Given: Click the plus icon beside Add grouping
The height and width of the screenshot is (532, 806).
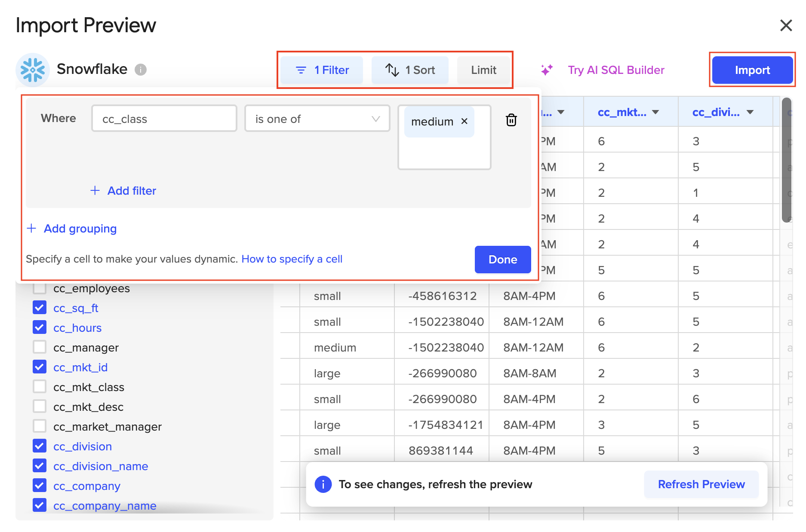Looking at the screenshot, I should pos(31,228).
